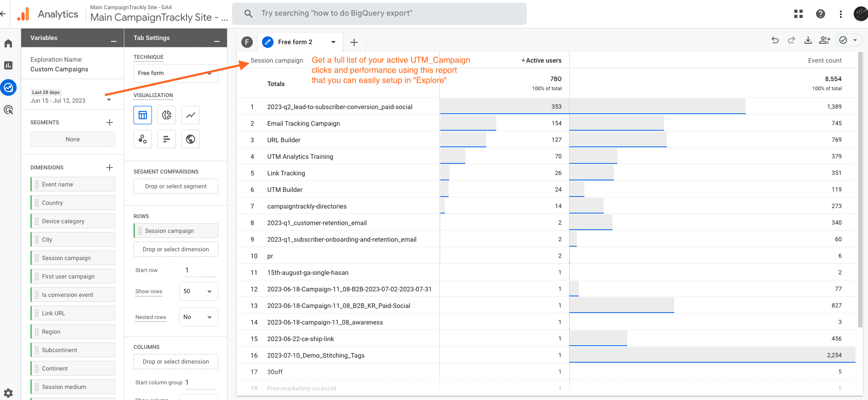Choose the line chart visualization
This screenshot has height=400, width=868.
191,115
